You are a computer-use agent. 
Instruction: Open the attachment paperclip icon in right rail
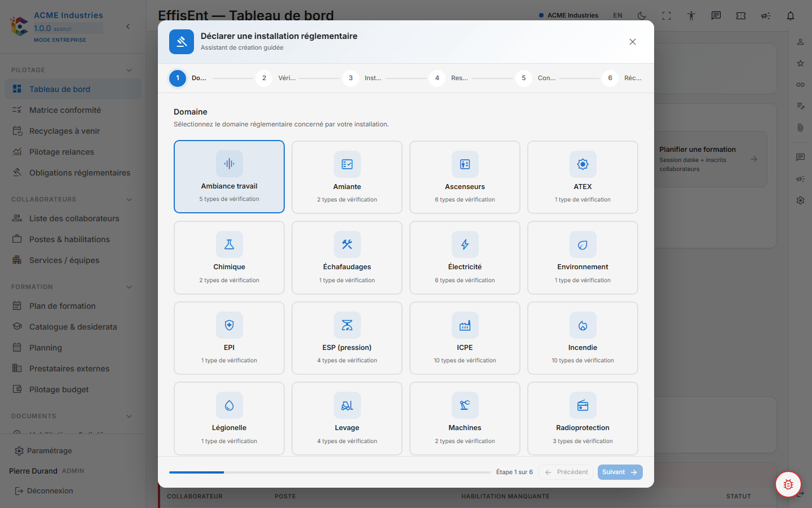pyautogui.click(x=800, y=128)
